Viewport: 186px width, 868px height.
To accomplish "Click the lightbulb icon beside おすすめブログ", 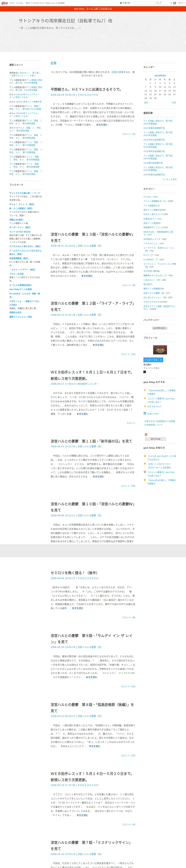I will [x=145, y=406].
